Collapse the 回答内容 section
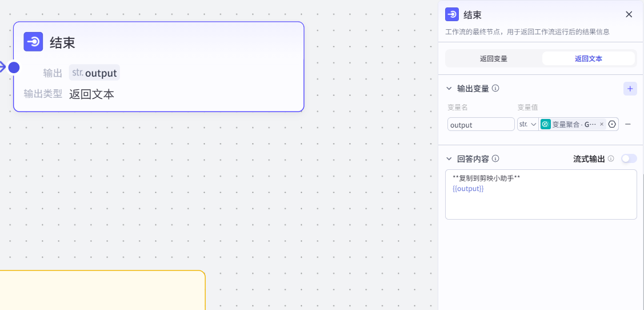This screenshot has width=644, height=310. point(449,159)
